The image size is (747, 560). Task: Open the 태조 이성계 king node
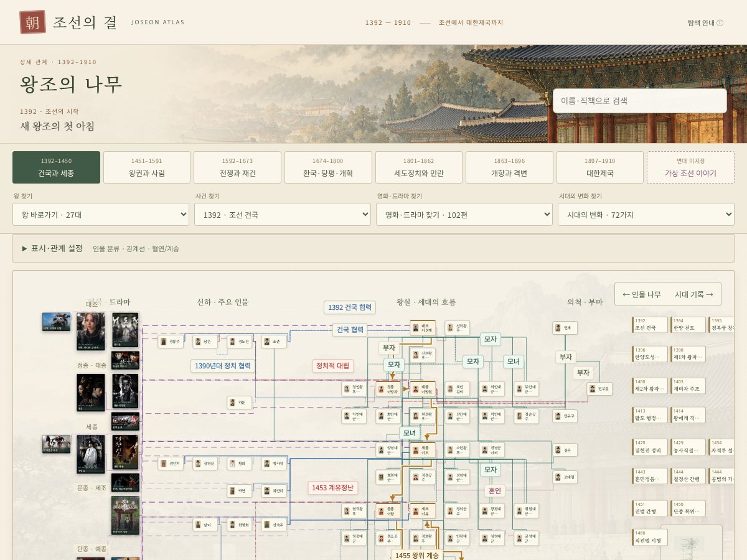click(x=423, y=328)
